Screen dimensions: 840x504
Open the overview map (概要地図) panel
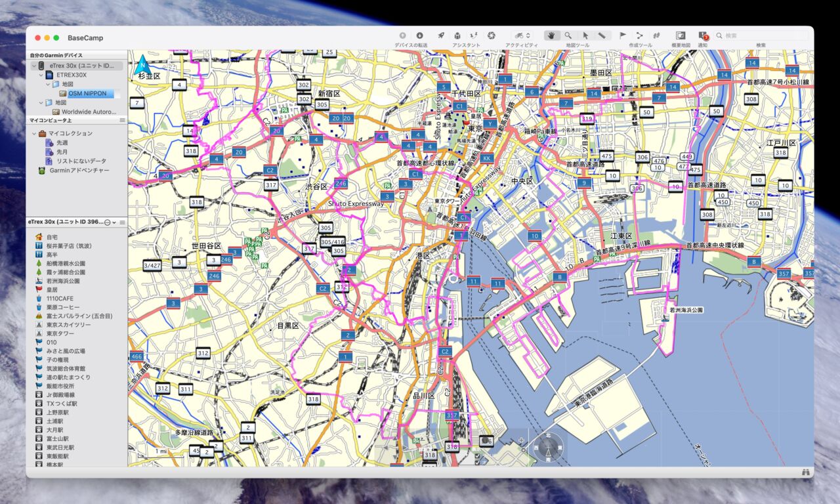(681, 35)
